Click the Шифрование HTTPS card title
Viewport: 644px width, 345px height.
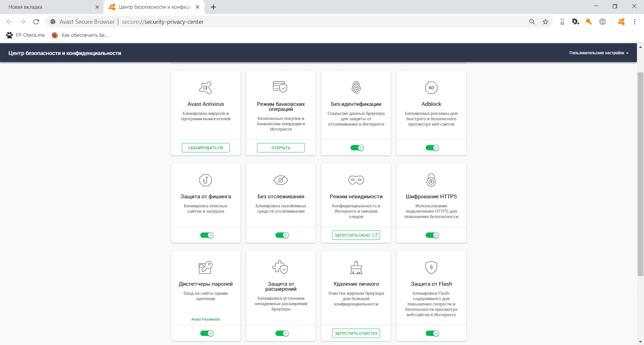pos(431,197)
